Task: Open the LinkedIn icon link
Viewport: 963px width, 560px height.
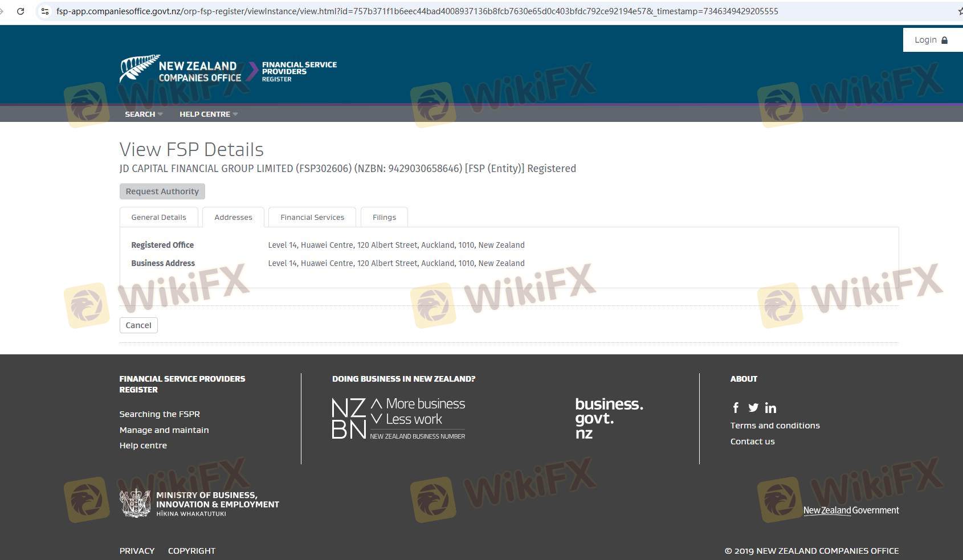Action: click(770, 408)
